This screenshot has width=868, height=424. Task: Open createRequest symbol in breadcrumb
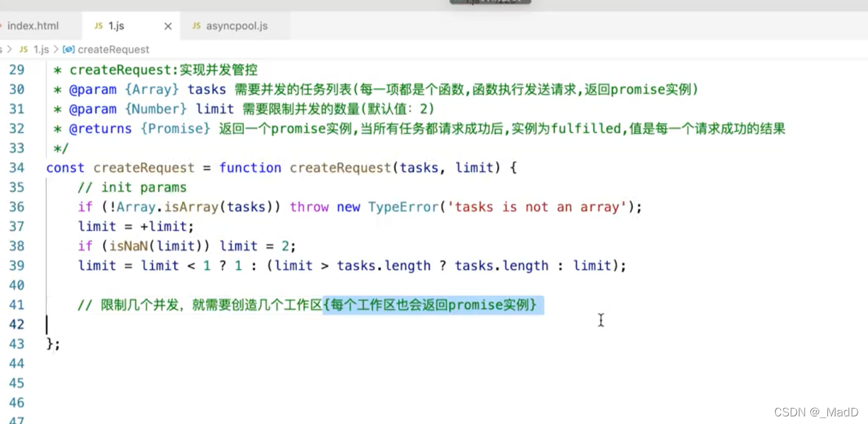click(x=114, y=50)
